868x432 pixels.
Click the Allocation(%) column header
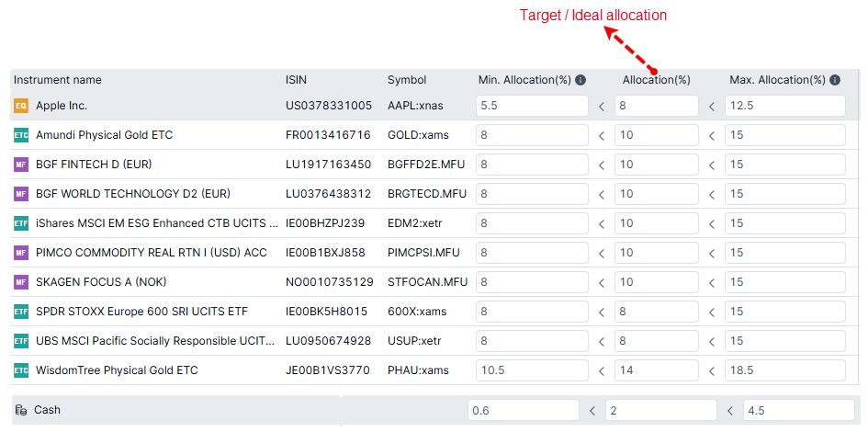pos(656,80)
